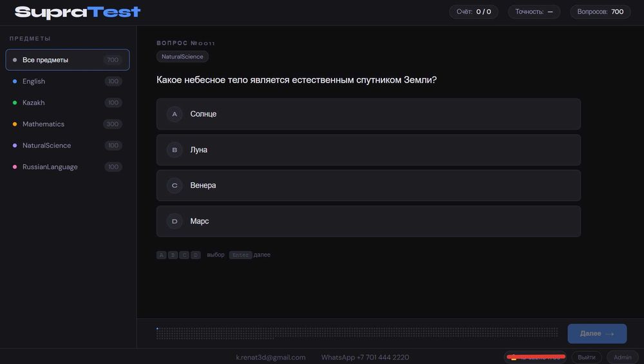This screenshot has height=364, width=644.
Task: Pick answer C Венера
Action: click(368, 186)
